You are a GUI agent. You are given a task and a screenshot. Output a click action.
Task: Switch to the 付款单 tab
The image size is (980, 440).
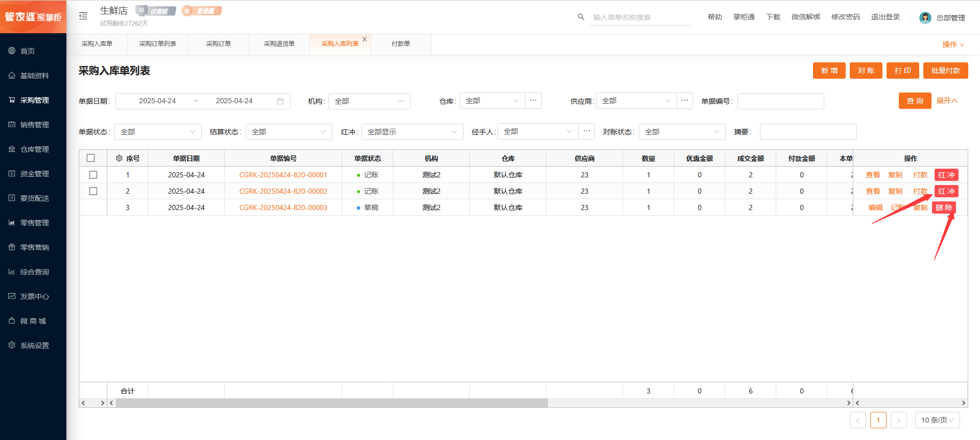(x=400, y=44)
